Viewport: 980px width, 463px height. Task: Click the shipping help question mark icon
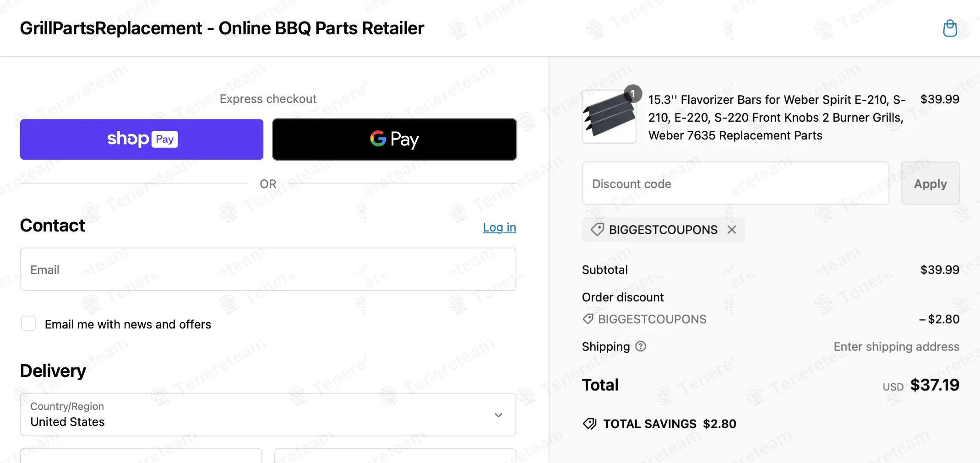pos(641,346)
